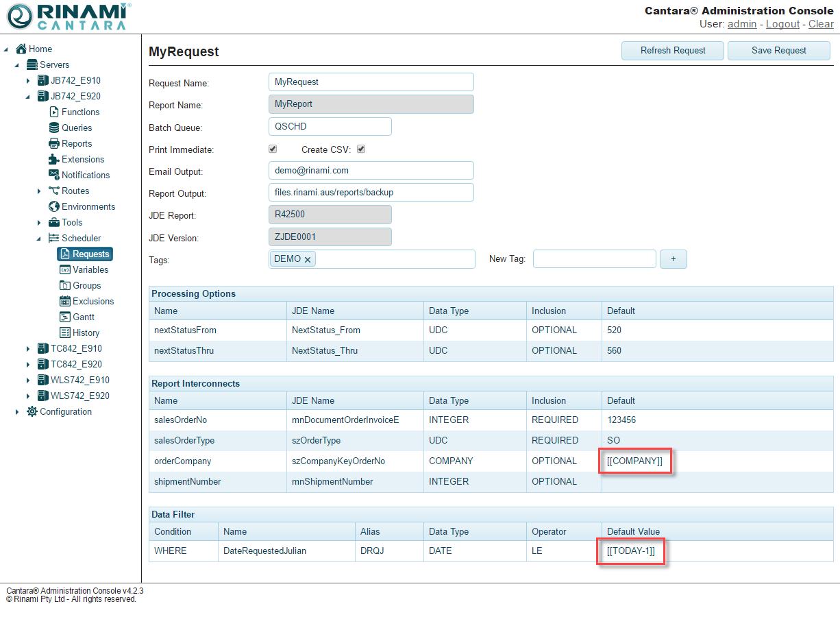This screenshot has width=840, height=617.
Task: Click the Configuration gear icon
Action: pos(32,411)
